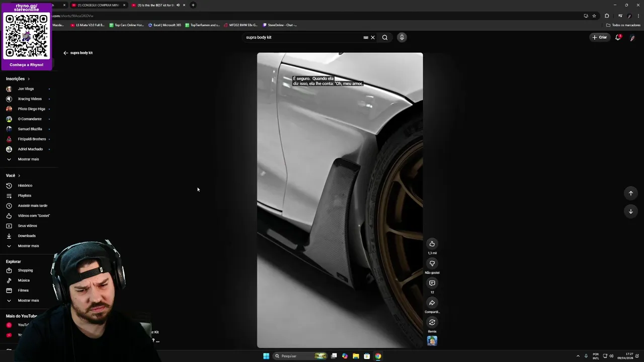Open 'TopTierRamen and s...' bookmark

point(202,25)
